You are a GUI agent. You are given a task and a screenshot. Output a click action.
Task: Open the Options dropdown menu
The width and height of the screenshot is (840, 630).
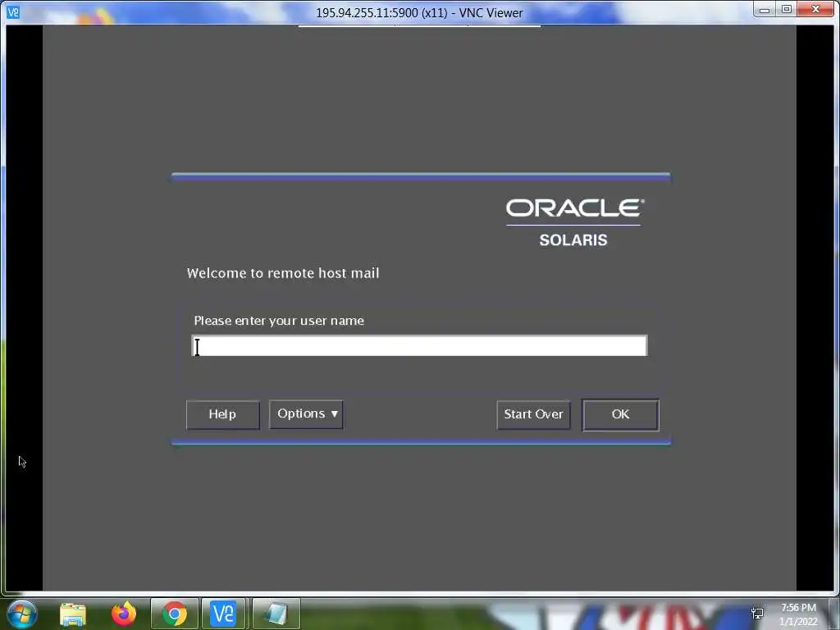click(x=306, y=414)
